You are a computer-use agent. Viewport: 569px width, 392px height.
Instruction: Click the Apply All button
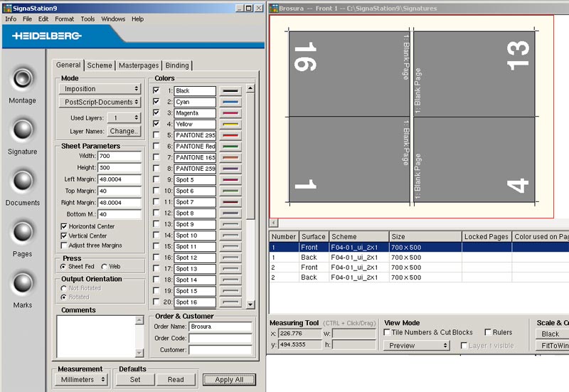229,380
